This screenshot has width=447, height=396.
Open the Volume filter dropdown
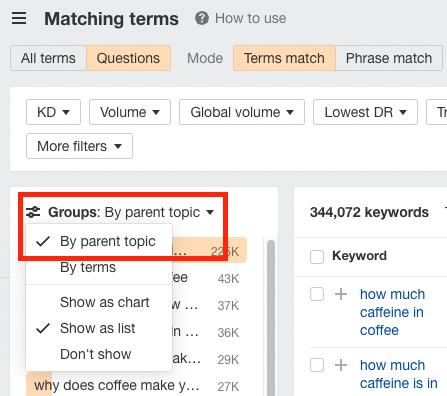point(130,112)
